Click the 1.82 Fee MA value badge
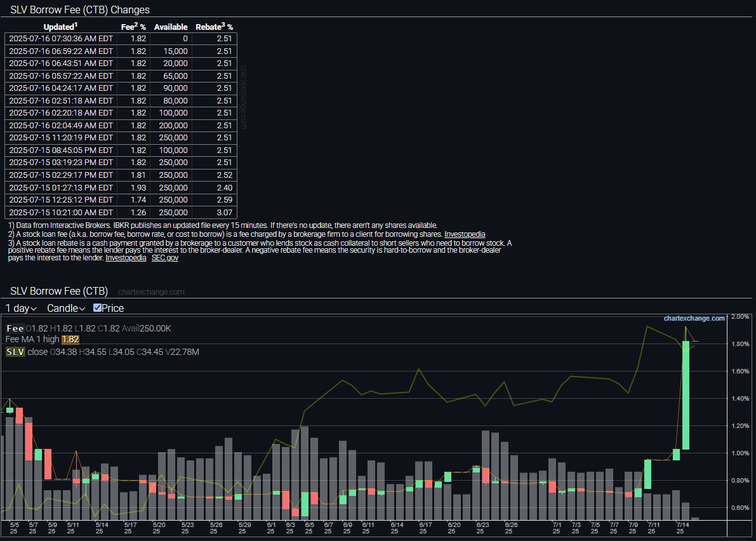The width and height of the screenshot is (756, 541). click(70, 340)
